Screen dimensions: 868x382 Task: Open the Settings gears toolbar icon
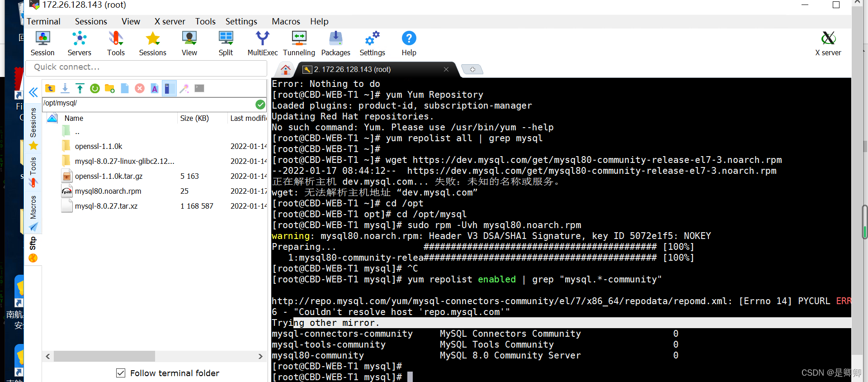[x=373, y=44]
